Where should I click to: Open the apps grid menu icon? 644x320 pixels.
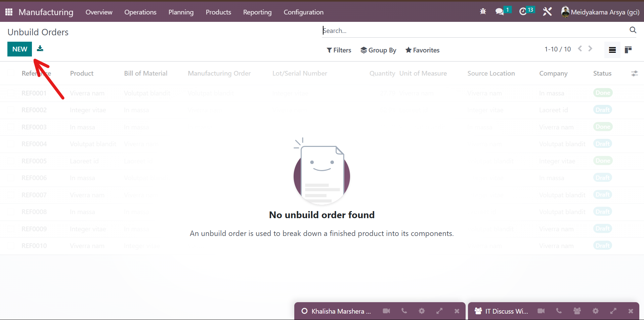[x=9, y=12]
